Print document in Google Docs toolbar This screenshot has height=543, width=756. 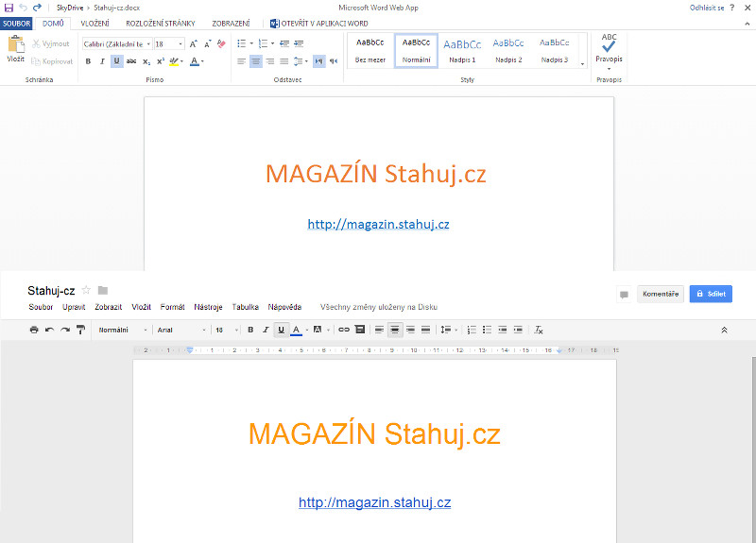pyautogui.click(x=34, y=330)
